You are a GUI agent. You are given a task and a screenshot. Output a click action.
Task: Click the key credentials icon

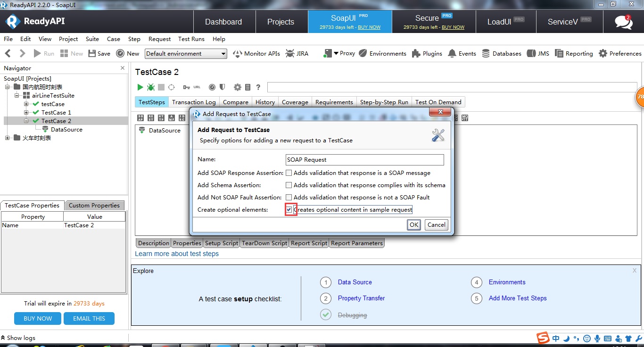pyautogui.click(x=187, y=87)
